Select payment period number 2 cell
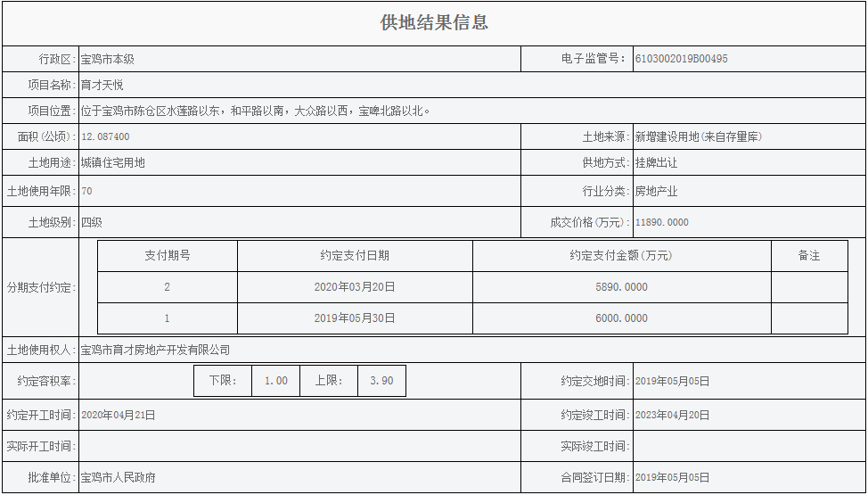Image resolution: width=868 pixels, height=495 pixels. (x=168, y=287)
